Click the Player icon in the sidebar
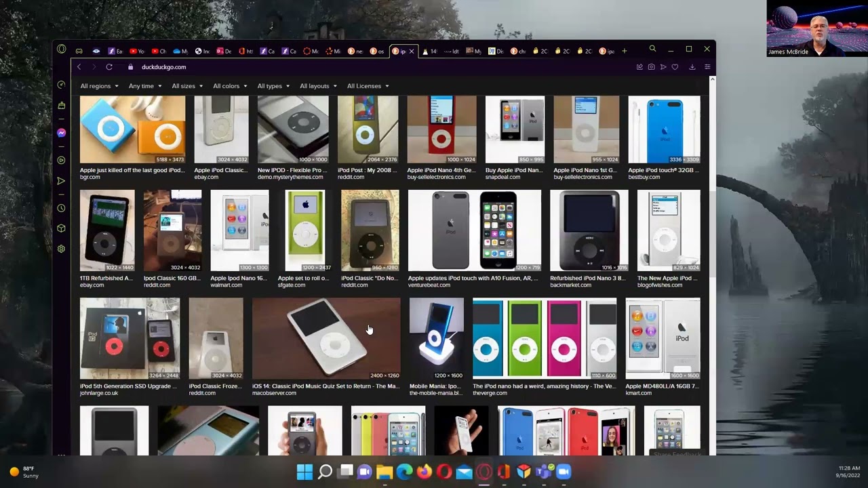868x488 pixels. 61,160
